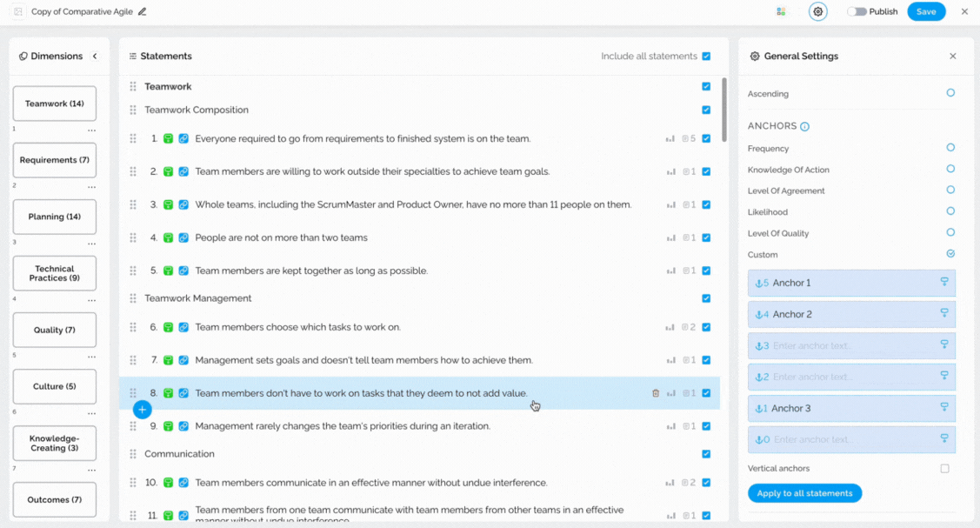980x528 pixels.
Task: Select the Likelihood anchor option
Action: click(x=950, y=211)
